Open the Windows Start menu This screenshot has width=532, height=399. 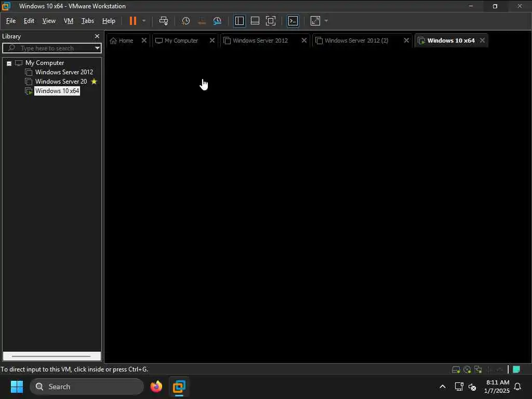[x=17, y=387]
